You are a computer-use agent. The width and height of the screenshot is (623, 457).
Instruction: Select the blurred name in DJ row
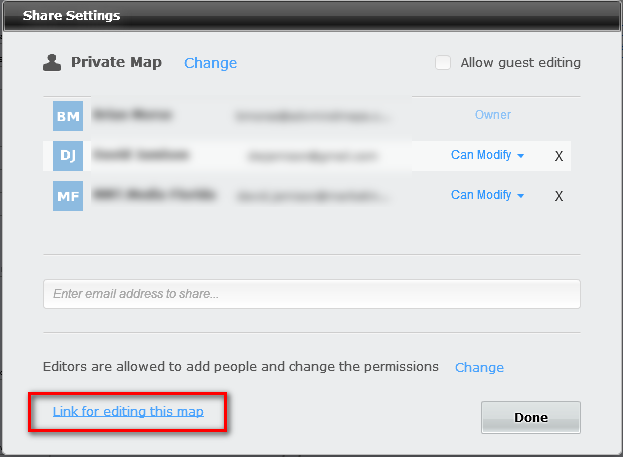(141, 156)
